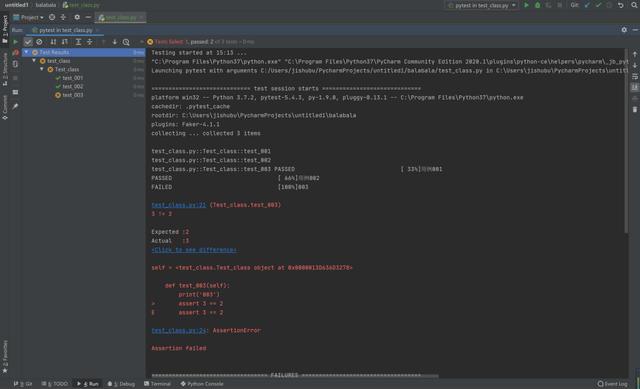Open Debug tool window at bottom
The width and height of the screenshot is (640, 389).
click(x=121, y=384)
